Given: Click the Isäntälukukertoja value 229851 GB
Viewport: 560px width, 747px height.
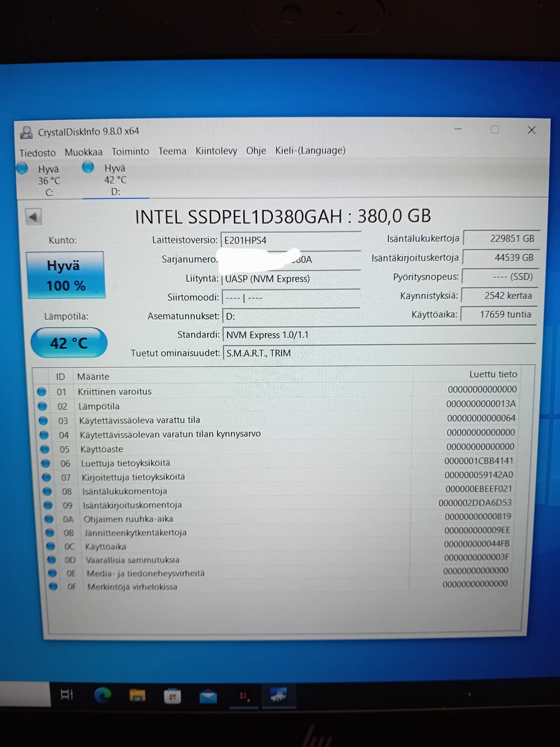Looking at the screenshot, I should click(x=501, y=239).
